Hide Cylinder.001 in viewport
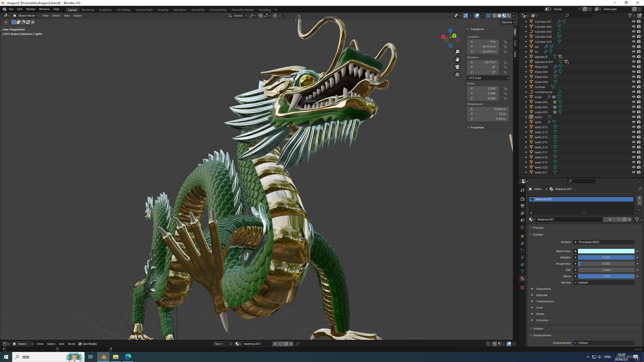644x362 pixels. pyautogui.click(x=634, y=22)
